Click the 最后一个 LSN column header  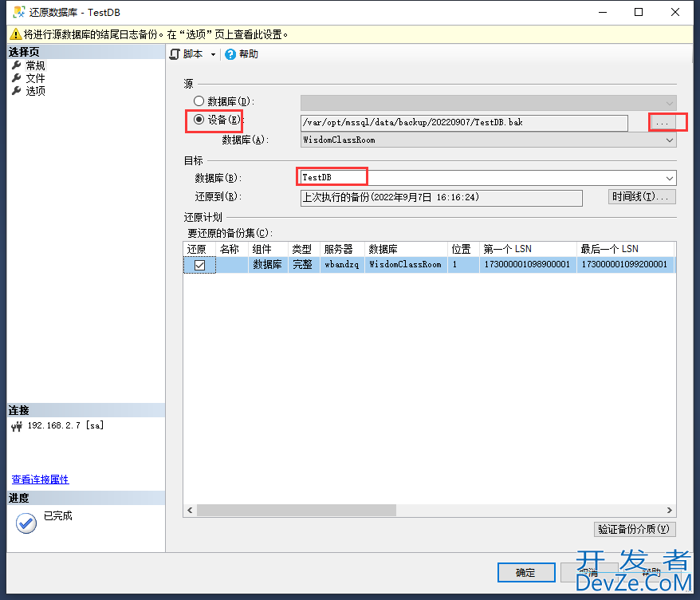click(x=625, y=249)
